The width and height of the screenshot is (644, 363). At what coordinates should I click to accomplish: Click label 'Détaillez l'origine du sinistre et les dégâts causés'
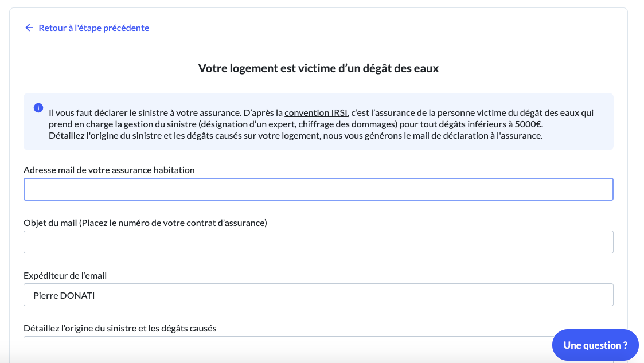click(120, 328)
